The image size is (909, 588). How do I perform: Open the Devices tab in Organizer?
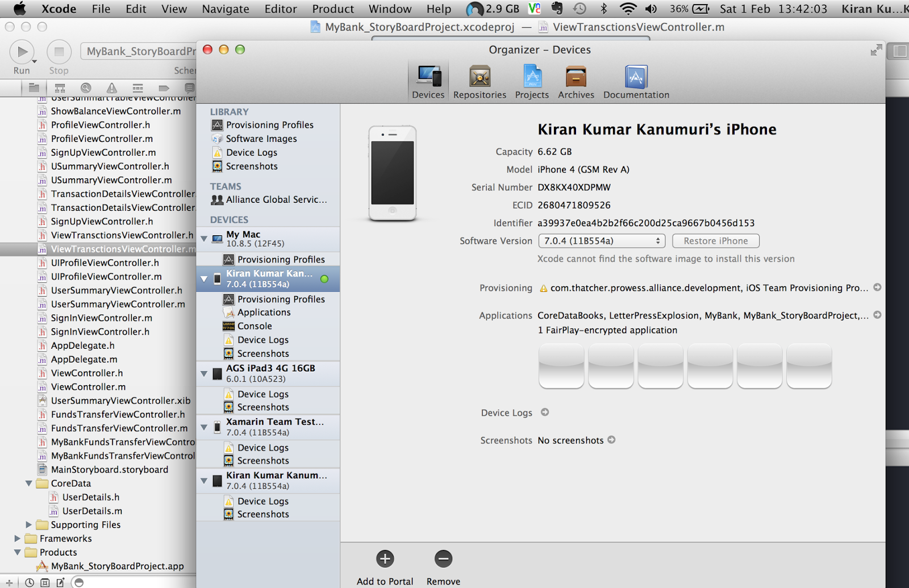428,81
